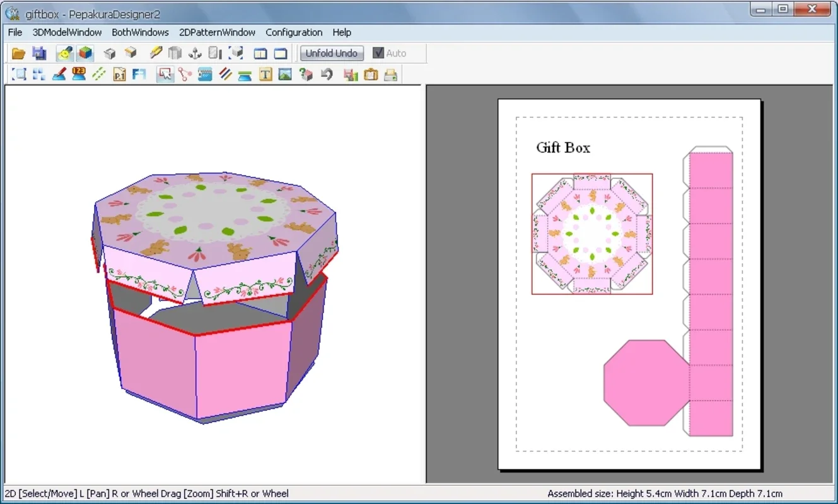Click the Unfold Undo button
The height and width of the screenshot is (504, 838).
[x=332, y=54]
